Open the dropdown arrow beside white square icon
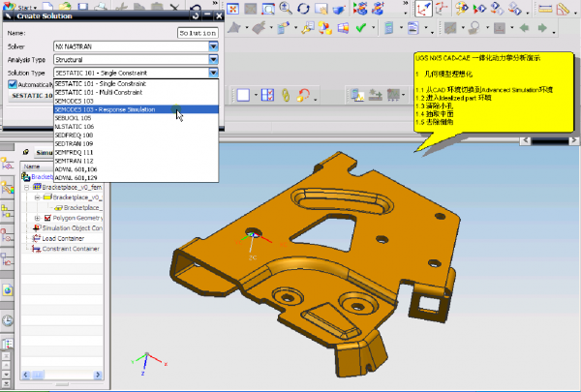The height and width of the screenshot is (392, 581). [x=256, y=95]
